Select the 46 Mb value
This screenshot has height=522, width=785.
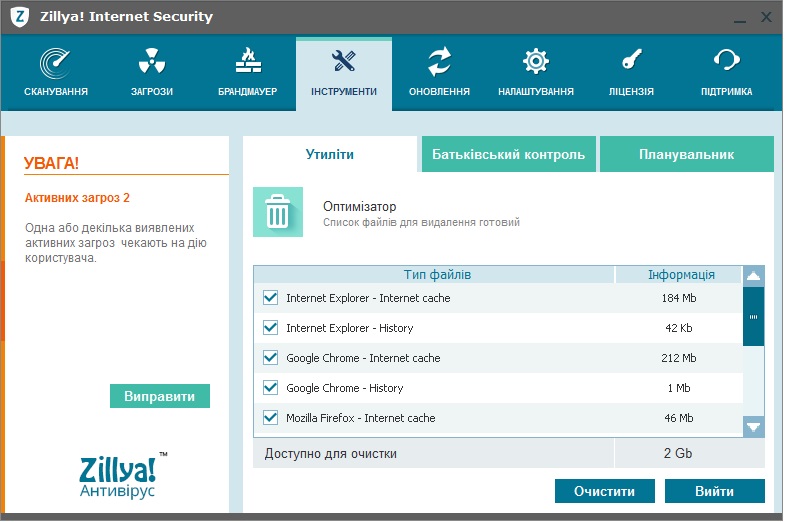(x=679, y=418)
